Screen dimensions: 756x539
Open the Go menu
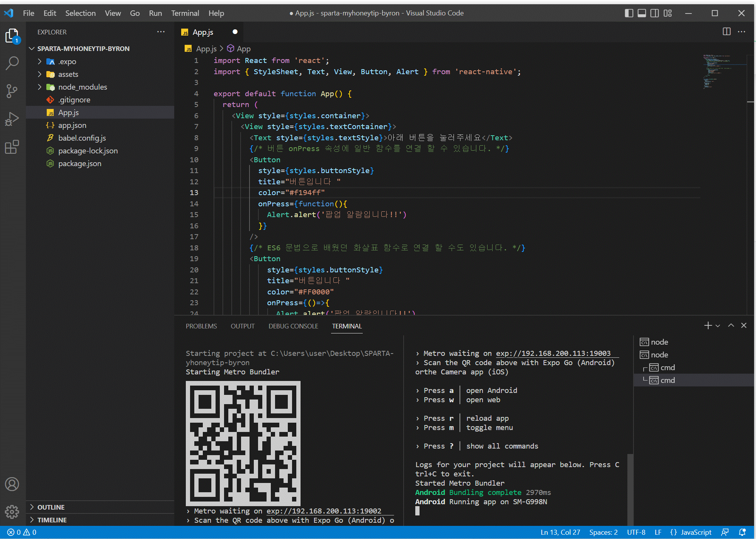point(135,13)
